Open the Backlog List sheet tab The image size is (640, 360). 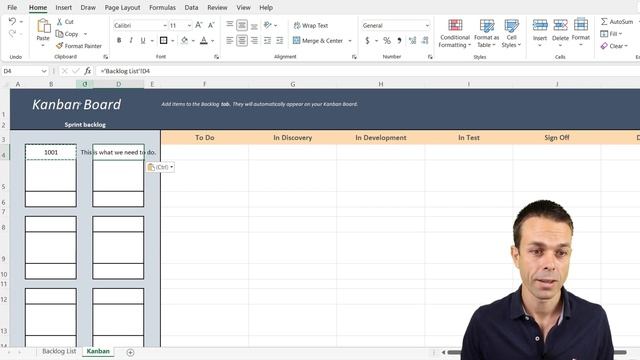coord(59,351)
